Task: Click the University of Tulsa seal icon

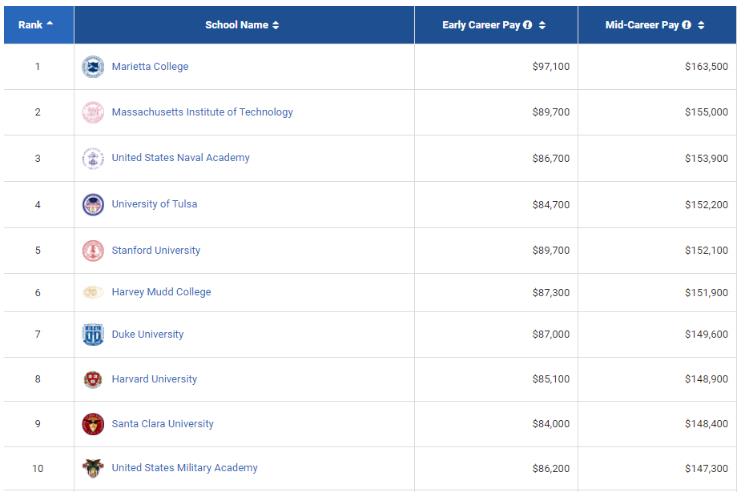Action: (93, 204)
